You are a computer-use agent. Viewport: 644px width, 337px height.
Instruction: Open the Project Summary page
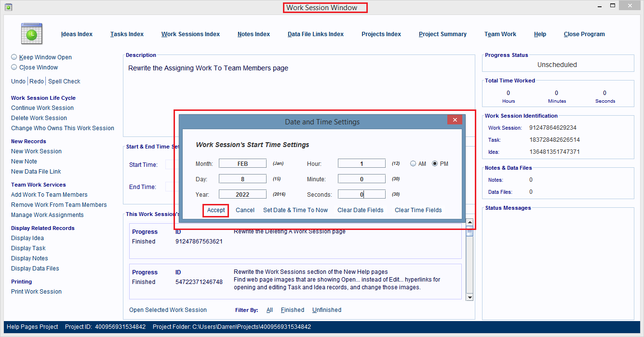tap(443, 34)
